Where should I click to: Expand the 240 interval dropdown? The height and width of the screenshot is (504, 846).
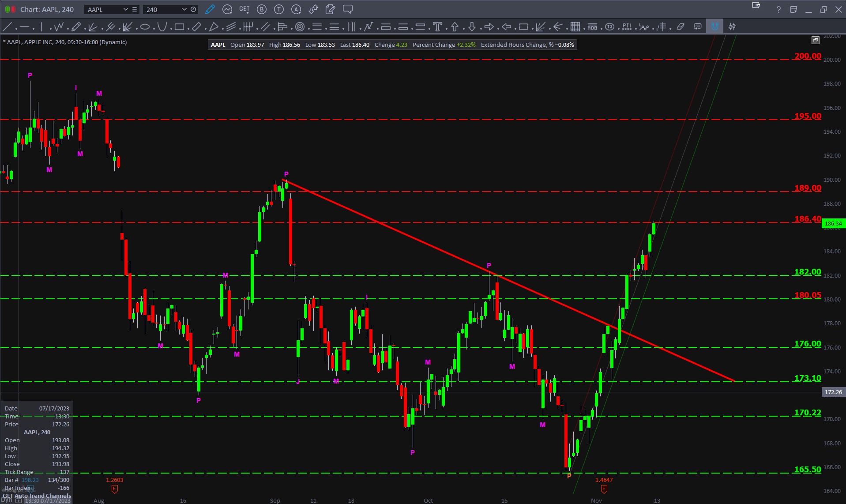click(x=184, y=9)
